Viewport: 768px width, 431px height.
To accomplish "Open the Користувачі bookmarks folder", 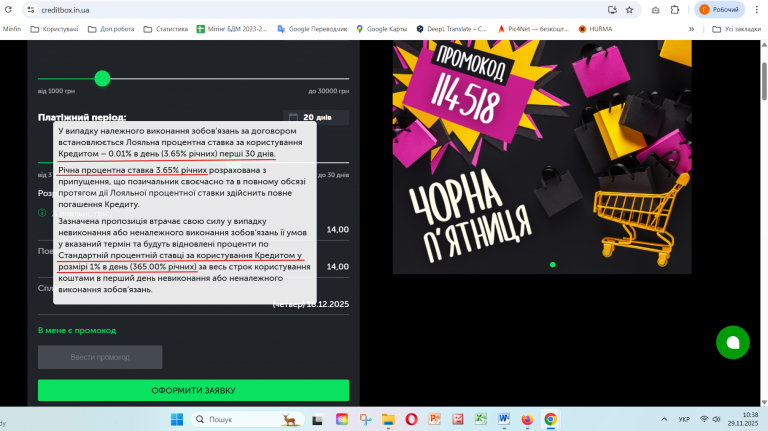I will pyautogui.click(x=54, y=29).
